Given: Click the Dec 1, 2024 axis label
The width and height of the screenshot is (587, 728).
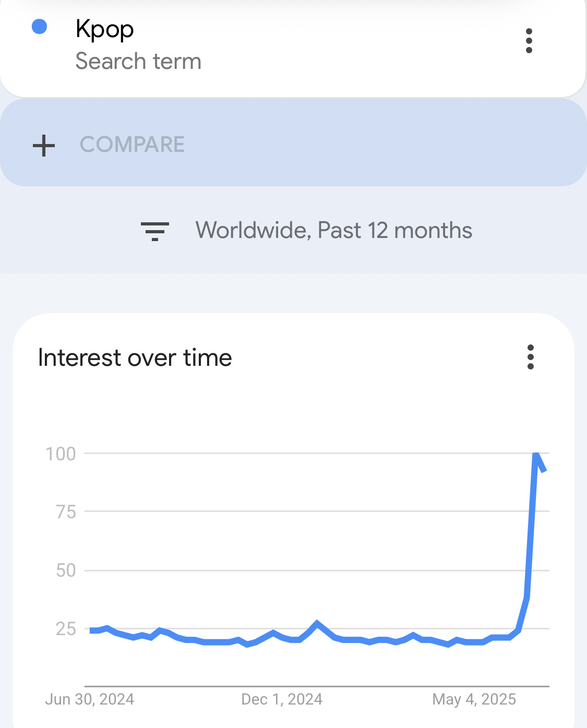Looking at the screenshot, I should tap(282, 699).
